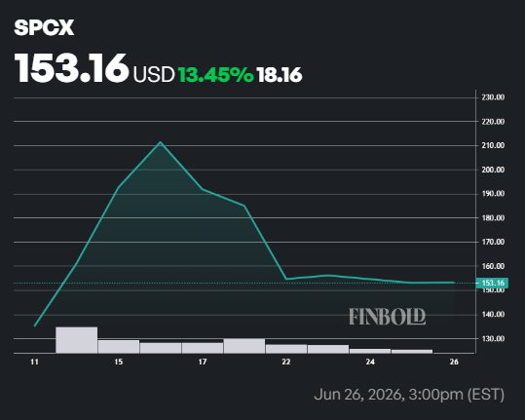Click the 200.00 price axis label
525x420 pixels.
[x=493, y=170]
